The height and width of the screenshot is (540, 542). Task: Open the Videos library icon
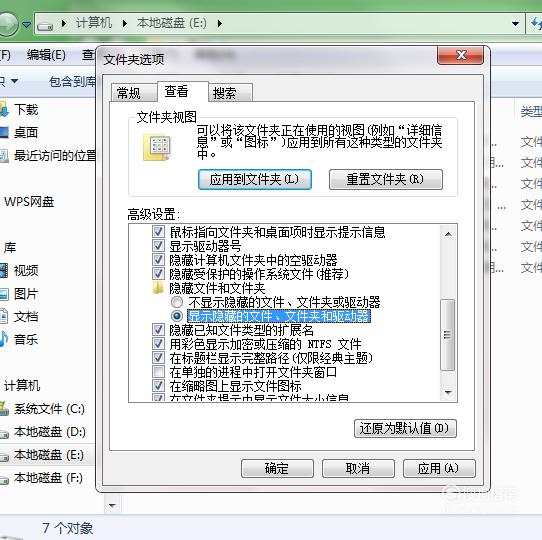pyautogui.click(x=3, y=270)
